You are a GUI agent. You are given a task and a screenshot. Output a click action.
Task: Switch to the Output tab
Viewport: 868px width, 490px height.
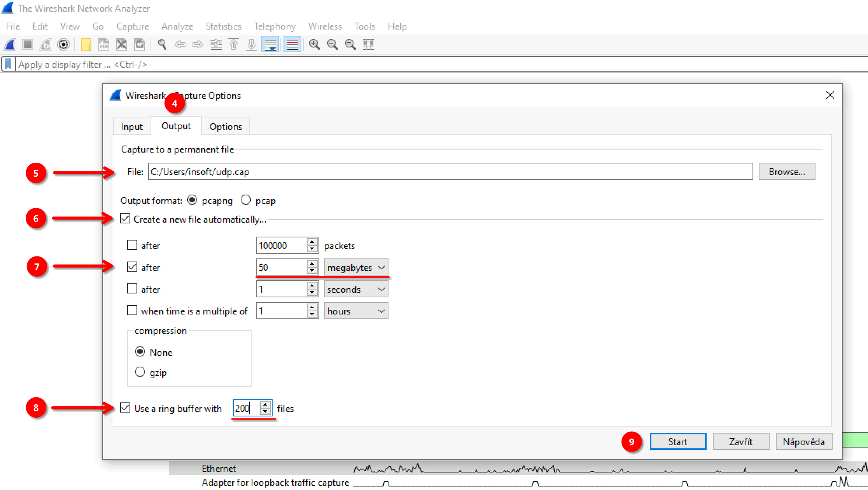[x=176, y=126]
